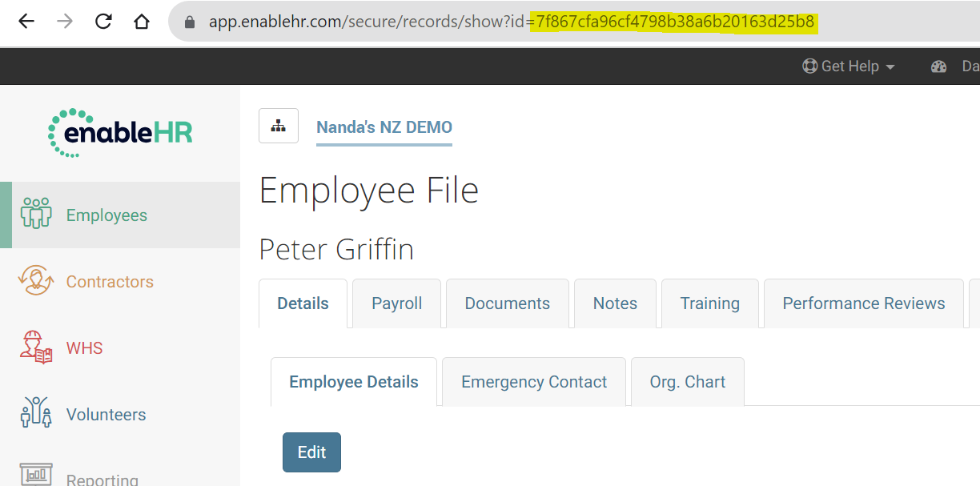Reload the page with the refresh icon

[x=103, y=22]
